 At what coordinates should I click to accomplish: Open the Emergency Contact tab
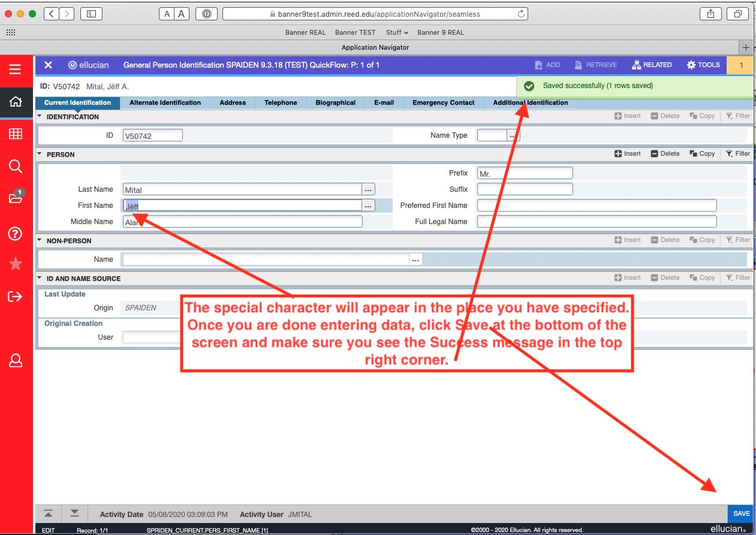[x=443, y=103]
